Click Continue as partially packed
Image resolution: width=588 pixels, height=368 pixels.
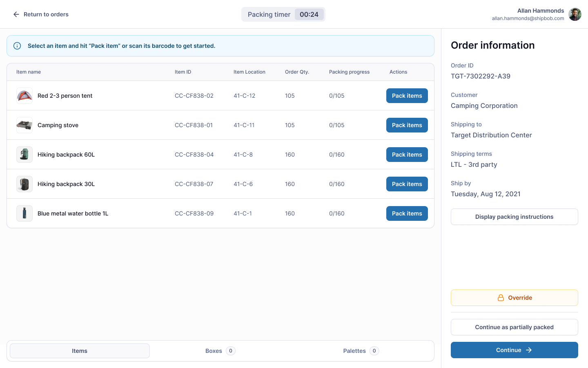pos(514,327)
